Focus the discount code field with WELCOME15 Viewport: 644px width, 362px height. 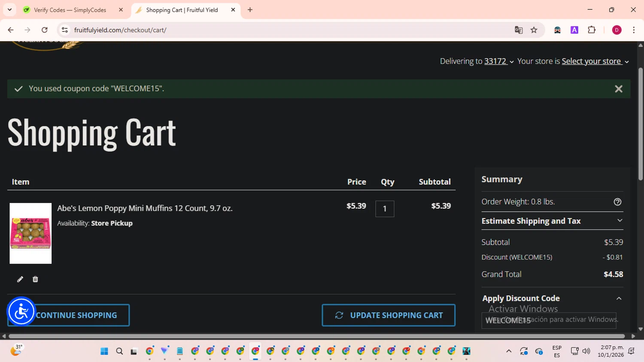coord(549,320)
